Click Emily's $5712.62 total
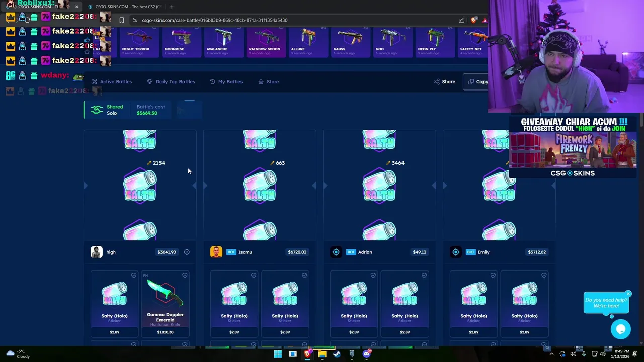This screenshot has height=362, width=644. point(537,252)
